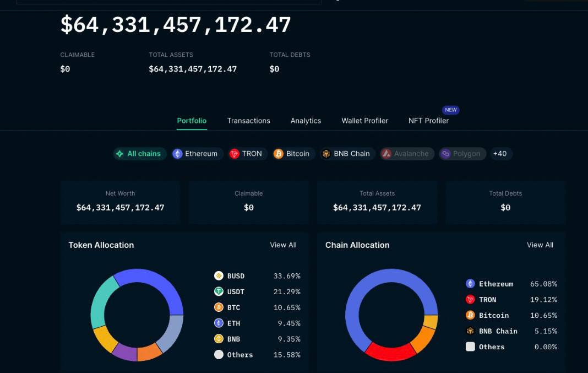Select the Polygon chain icon
The width and height of the screenshot is (588, 373).
[445, 154]
